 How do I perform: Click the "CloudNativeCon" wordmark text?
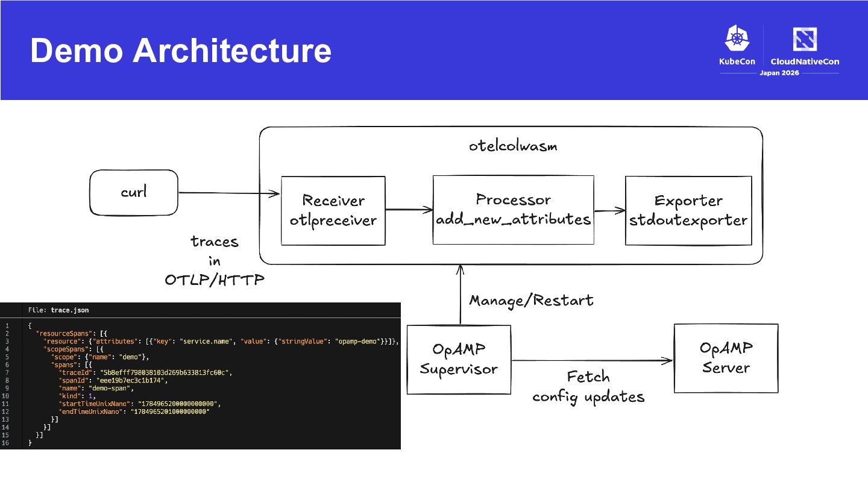point(805,61)
